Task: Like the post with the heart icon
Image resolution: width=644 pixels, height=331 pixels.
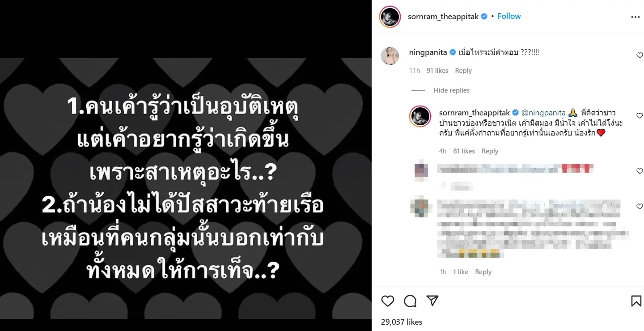Action: [388, 301]
